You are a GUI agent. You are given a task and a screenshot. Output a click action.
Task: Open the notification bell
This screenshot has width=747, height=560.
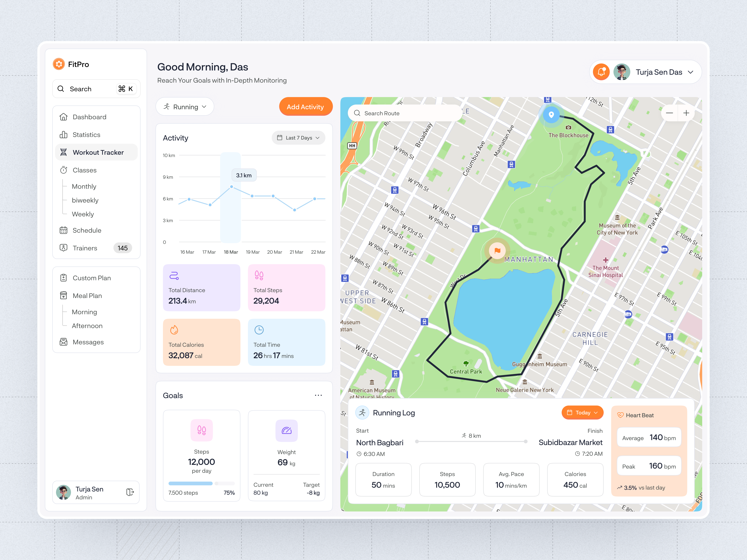click(601, 72)
